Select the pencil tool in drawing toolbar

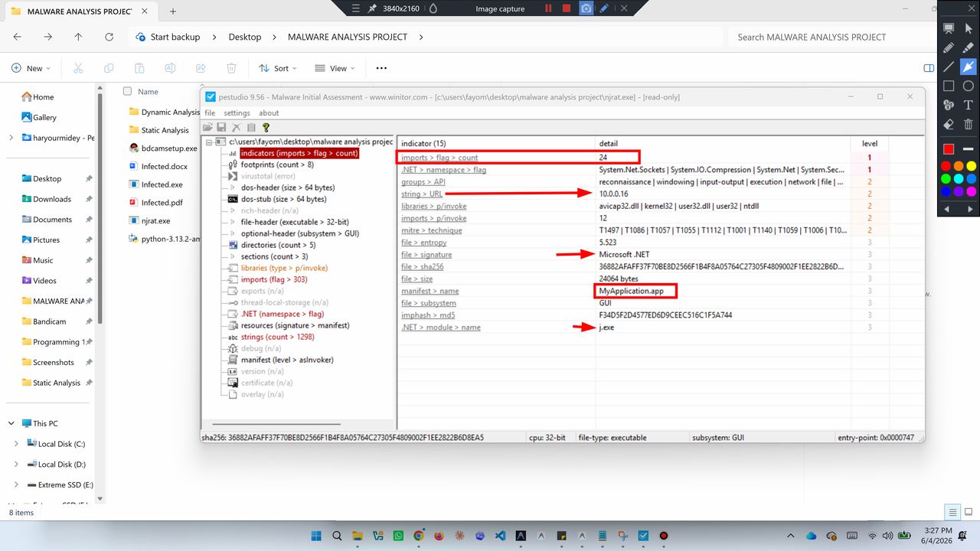(x=949, y=47)
